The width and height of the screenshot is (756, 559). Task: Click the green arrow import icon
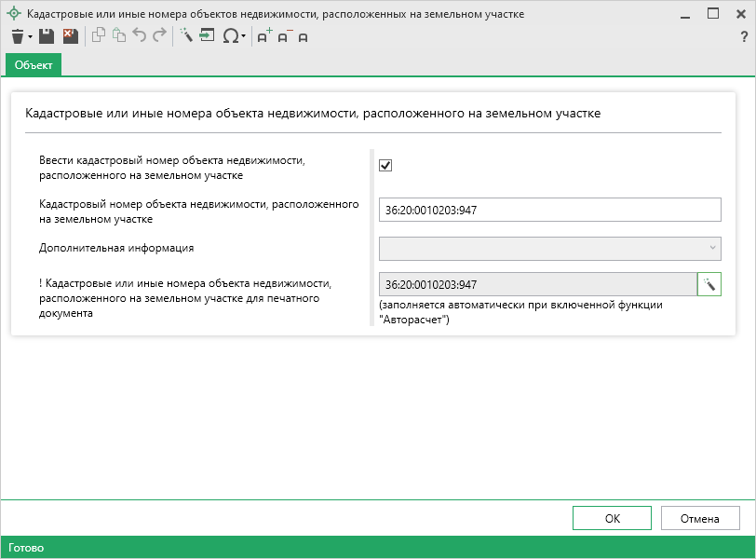pyautogui.click(x=206, y=36)
